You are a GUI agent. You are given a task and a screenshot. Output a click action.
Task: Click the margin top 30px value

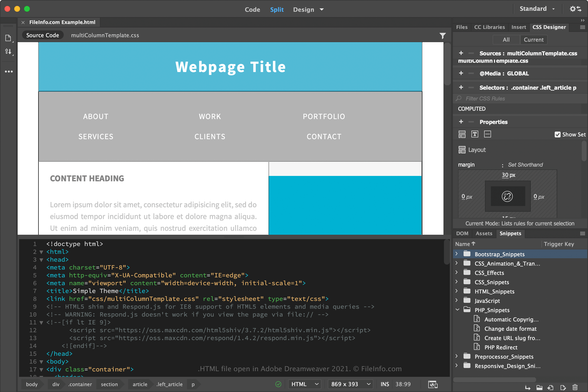(x=507, y=174)
